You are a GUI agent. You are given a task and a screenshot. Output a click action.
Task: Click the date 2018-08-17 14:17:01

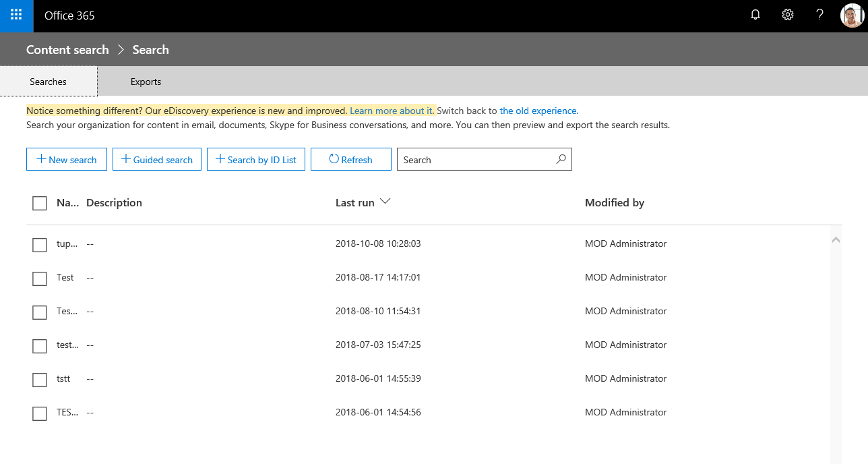[378, 277]
